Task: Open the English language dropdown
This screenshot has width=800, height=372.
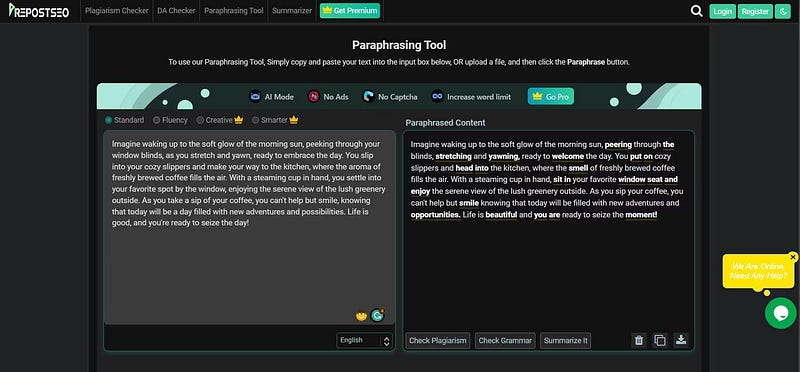Action: click(x=364, y=340)
